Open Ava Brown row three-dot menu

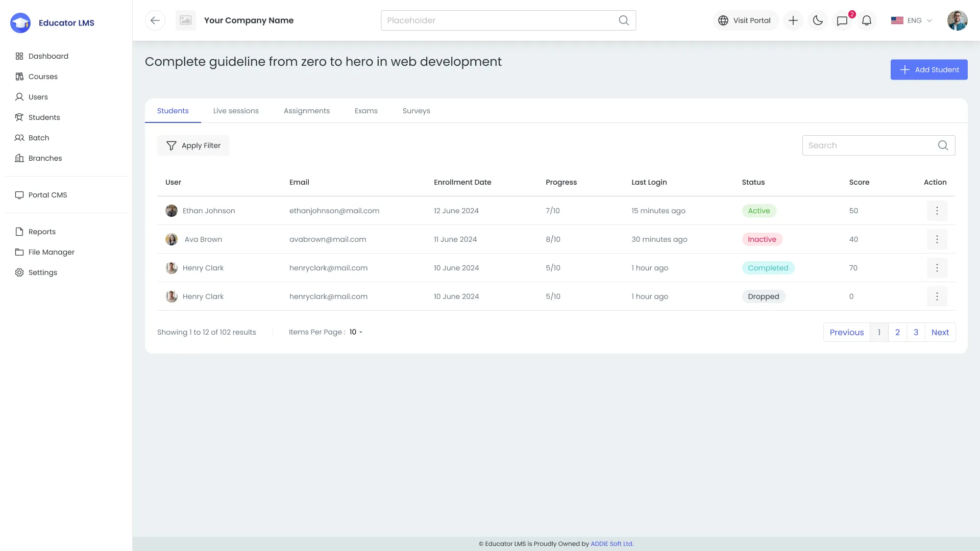pyautogui.click(x=937, y=239)
